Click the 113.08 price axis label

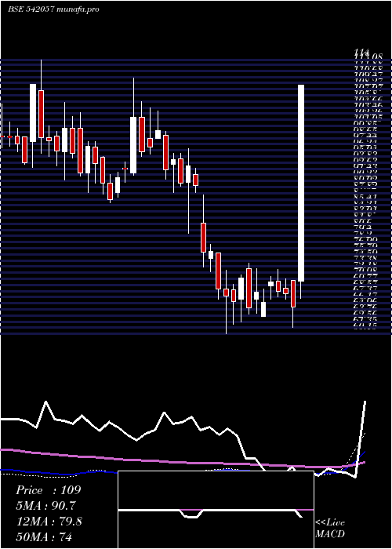[368, 56]
